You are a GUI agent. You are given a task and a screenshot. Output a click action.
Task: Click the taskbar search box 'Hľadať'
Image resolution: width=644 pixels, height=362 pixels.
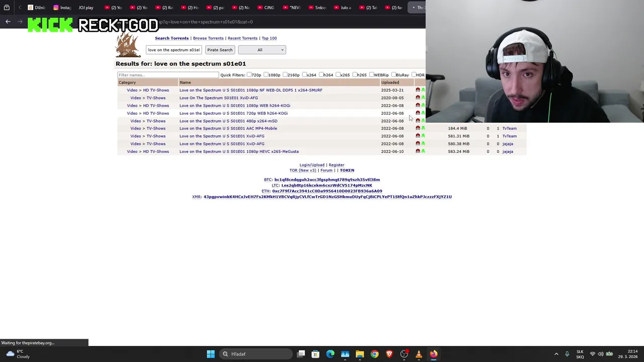[x=257, y=354]
